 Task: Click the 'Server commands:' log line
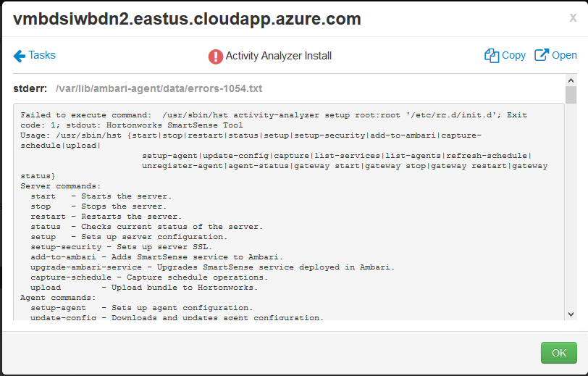62,186
